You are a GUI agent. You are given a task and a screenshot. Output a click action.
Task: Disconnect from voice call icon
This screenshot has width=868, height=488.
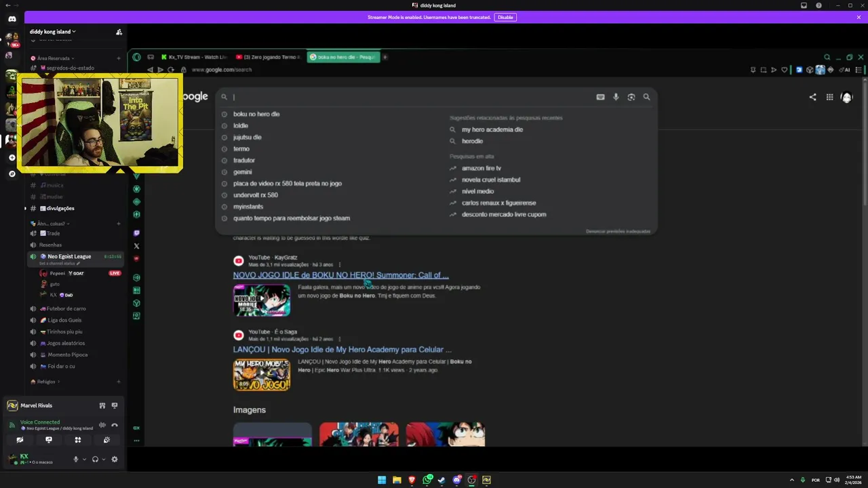tap(115, 425)
